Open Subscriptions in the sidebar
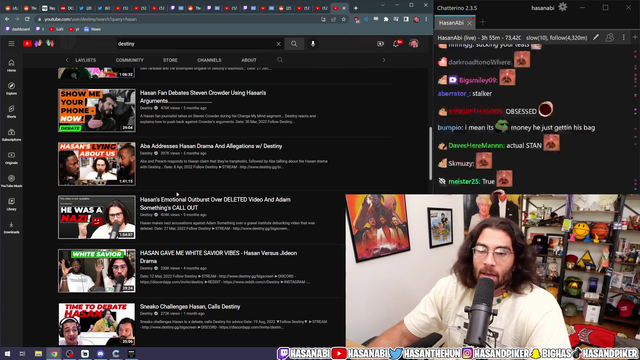Screen dimensions: 640x360 tap(11, 135)
